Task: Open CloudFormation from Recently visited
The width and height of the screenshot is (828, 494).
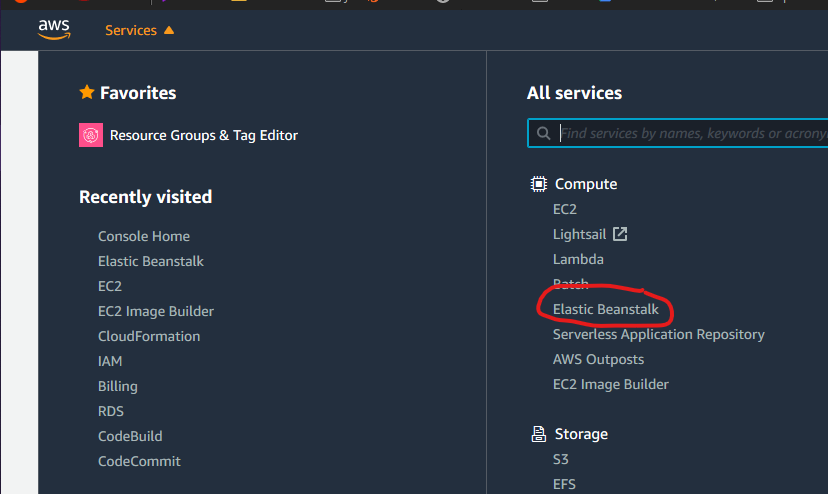Action: (x=149, y=336)
